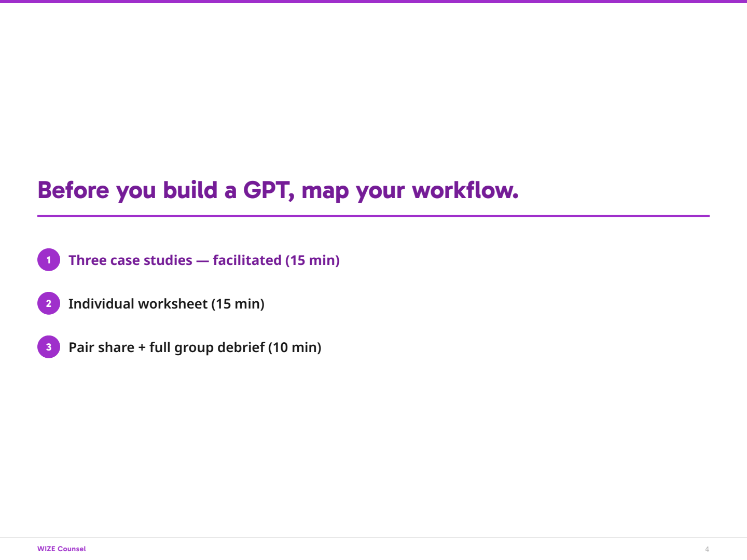The height and width of the screenshot is (560, 747).
Task: Click the word 'facilitated' in the first item
Action: (x=247, y=260)
